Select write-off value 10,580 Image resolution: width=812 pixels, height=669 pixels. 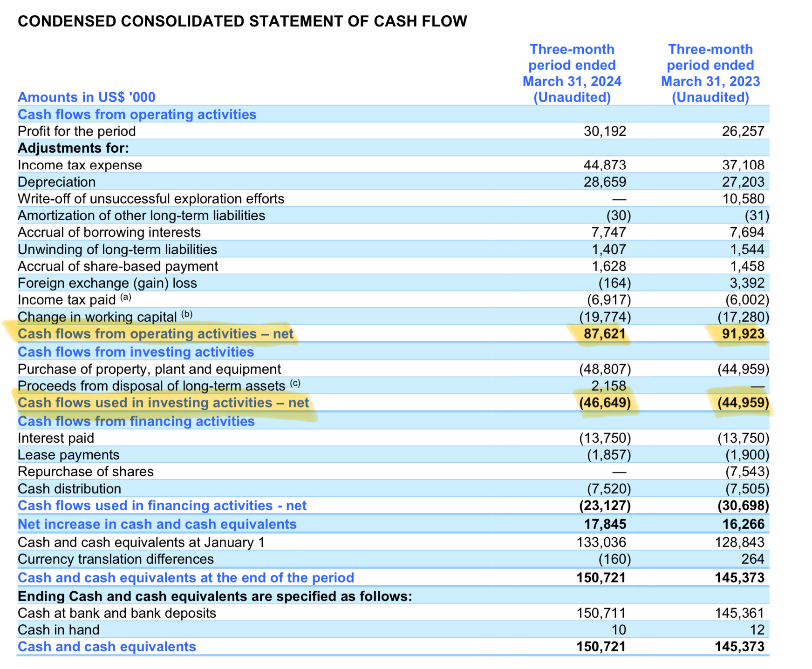pyautogui.click(x=744, y=199)
